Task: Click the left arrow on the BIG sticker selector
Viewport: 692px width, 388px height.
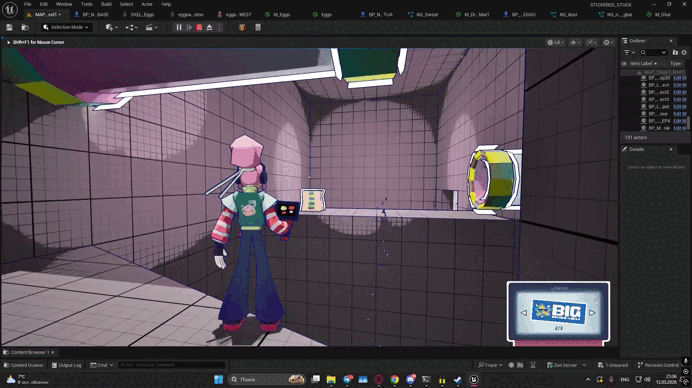Action: coord(524,313)
